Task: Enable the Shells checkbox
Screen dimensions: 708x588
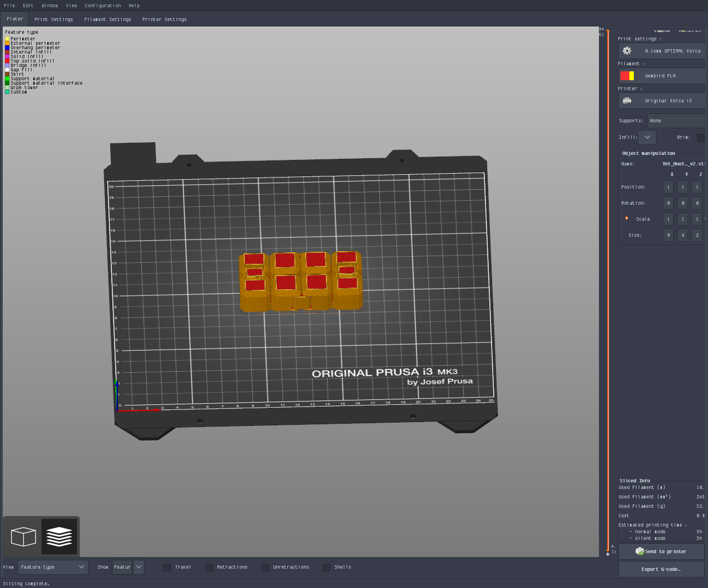Action: click(327, 568)
